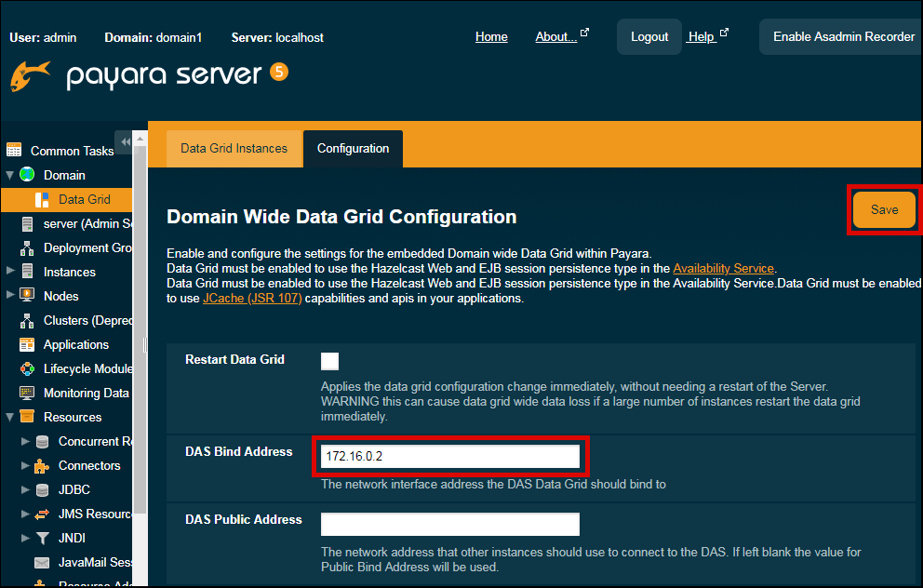Click the Lifecycle Modules icon
The height and width of the screenshot is (588, 923).
click(x=27, y=368)
